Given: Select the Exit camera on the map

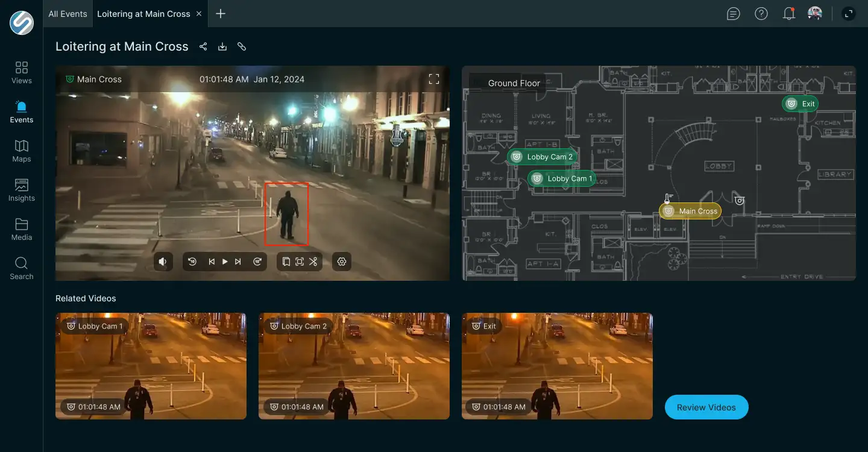Looking at the screenshot, I should pos(800,104).
